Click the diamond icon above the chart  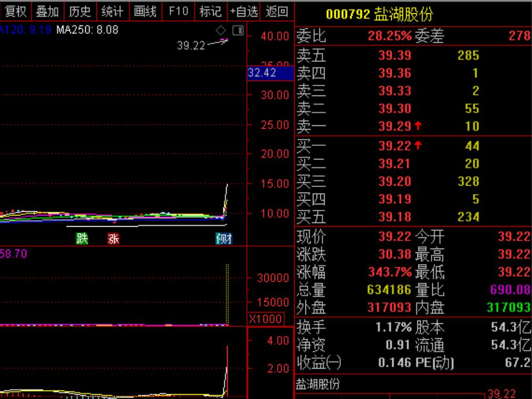pos(221,30)
